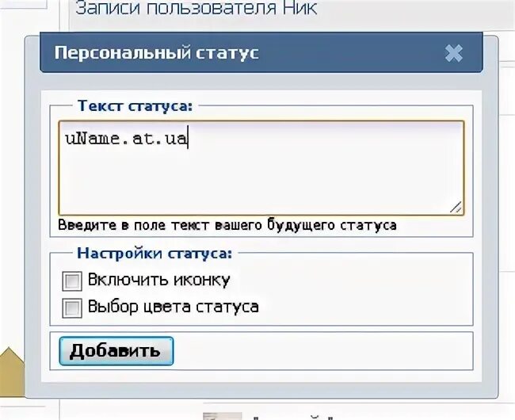Grab the textarea resize handle

[x=456, y=207]
